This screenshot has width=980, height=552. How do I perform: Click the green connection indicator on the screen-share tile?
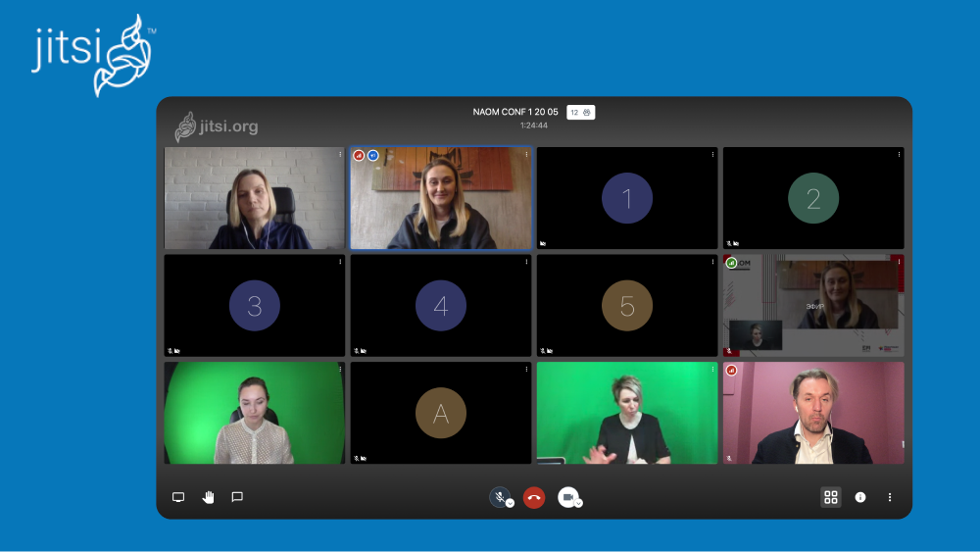tap(731, 263)
